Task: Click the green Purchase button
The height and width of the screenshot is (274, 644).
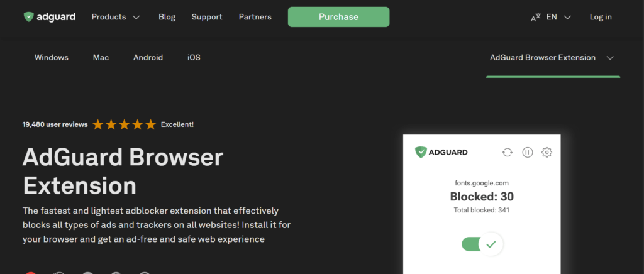Action: [338, 17]
